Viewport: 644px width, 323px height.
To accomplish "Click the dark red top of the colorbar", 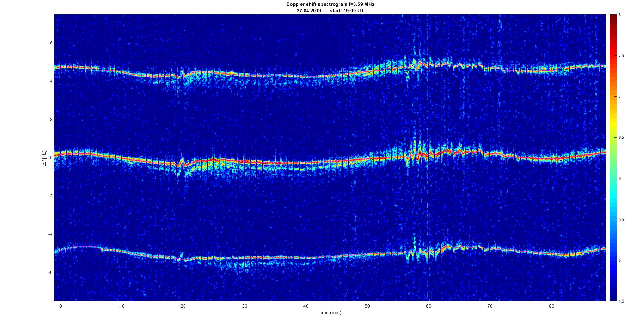I will (613, 19).
